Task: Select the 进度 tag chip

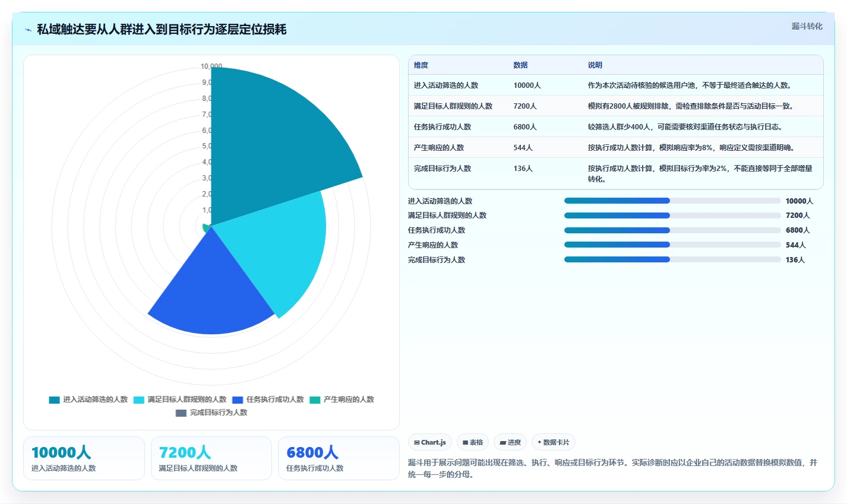Action: tap(510, 442)
